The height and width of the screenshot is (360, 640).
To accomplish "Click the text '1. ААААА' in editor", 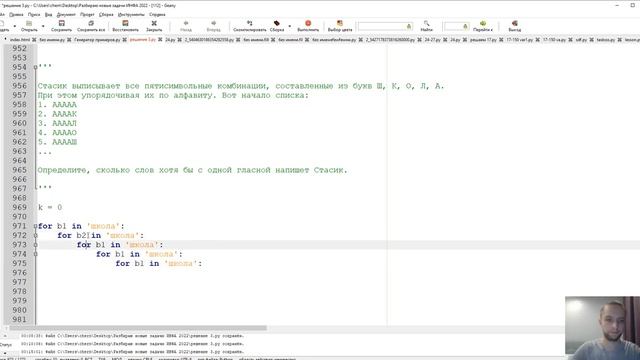I will click(57, 104).
